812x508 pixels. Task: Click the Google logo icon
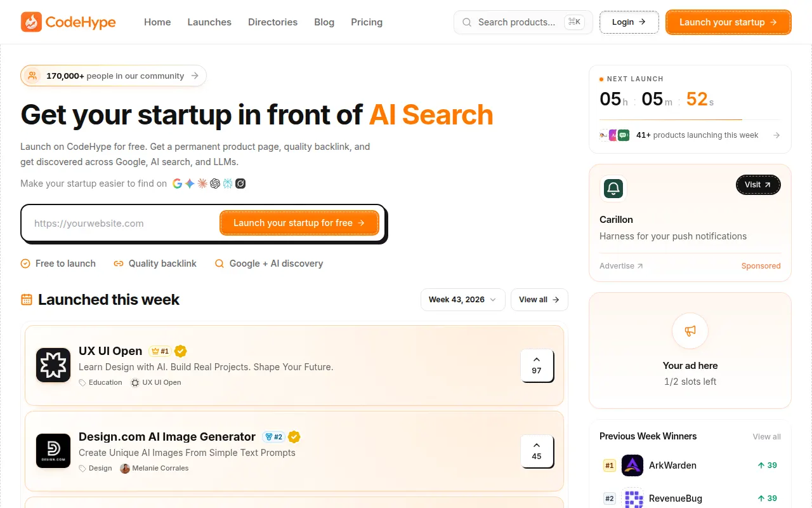[x=177, y=184]
